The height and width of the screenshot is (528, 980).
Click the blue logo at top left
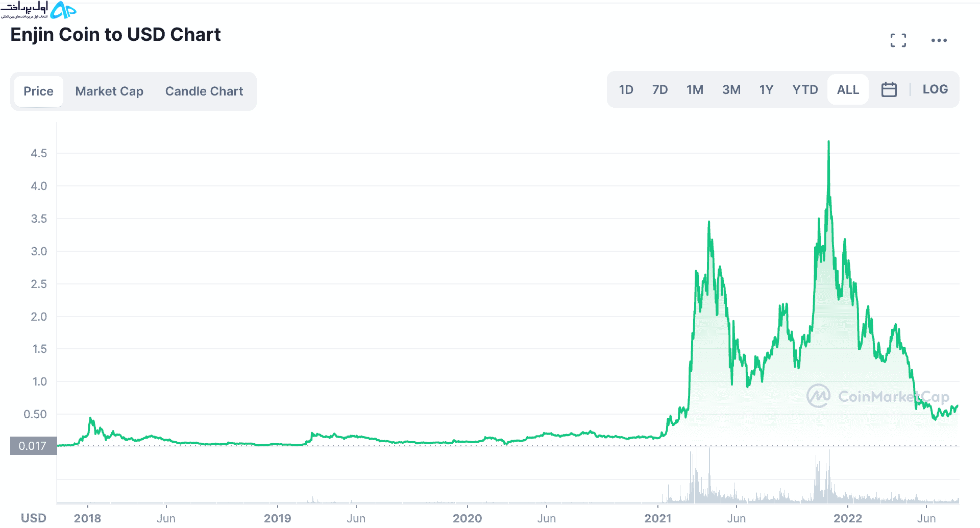[63, 10]
